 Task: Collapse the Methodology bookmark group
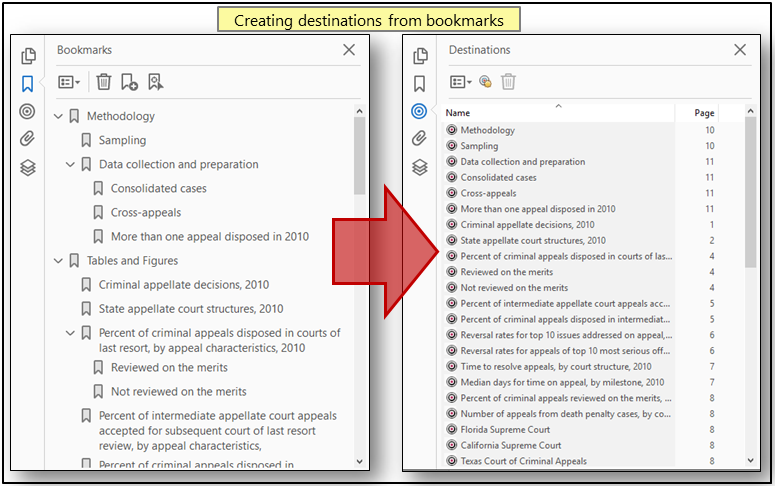click(58, 117)
